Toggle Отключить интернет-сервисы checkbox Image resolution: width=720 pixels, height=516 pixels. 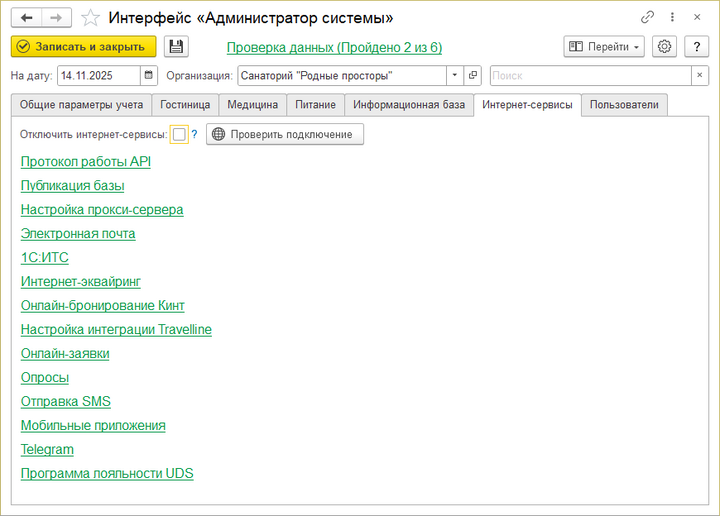(179, 135)
